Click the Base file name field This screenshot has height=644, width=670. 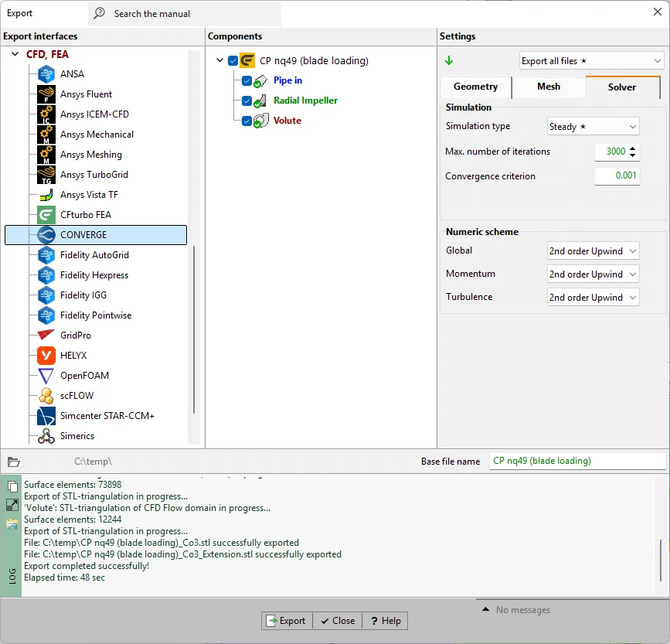[578, 461]
